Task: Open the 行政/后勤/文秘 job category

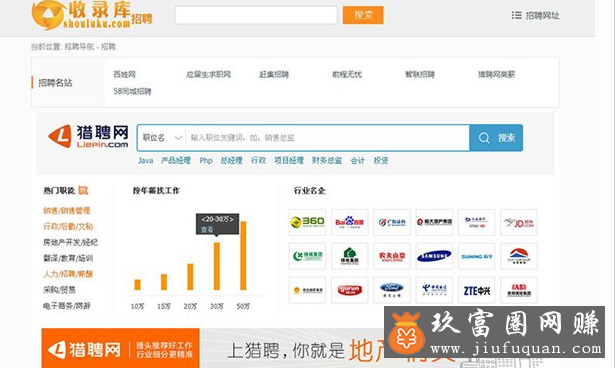Action: pos(68,226)
